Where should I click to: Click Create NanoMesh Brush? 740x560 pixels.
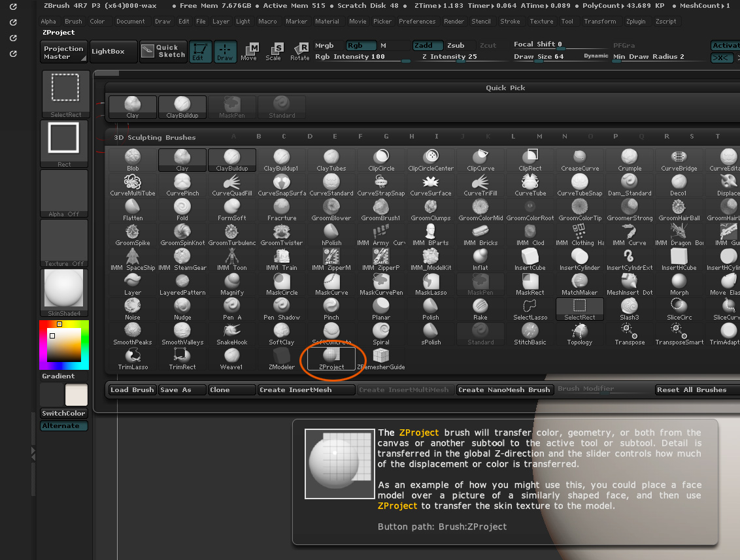[504, 389]
